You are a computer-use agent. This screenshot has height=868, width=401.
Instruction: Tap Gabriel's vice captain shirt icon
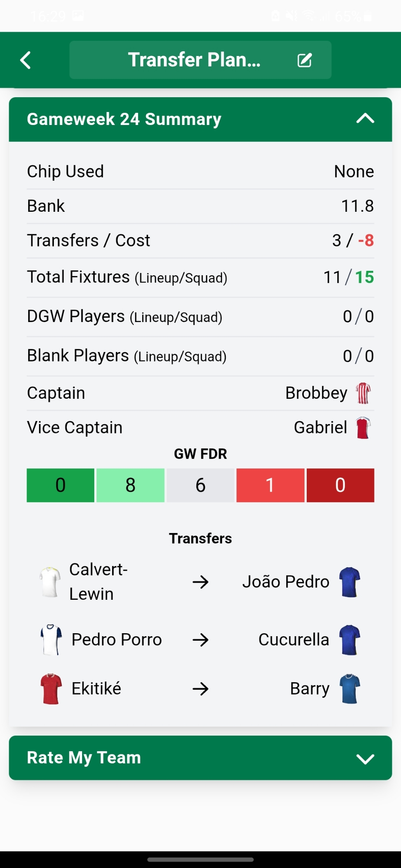(x=363, y=428)
